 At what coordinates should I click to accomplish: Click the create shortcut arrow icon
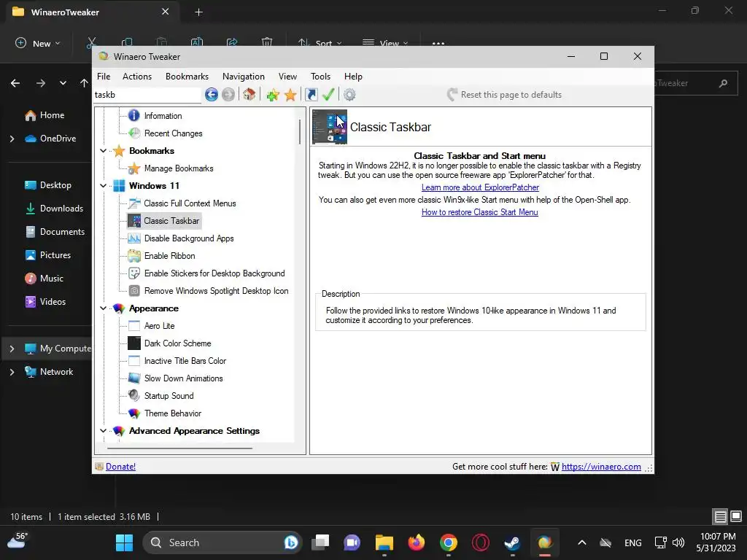coord(311,95)
